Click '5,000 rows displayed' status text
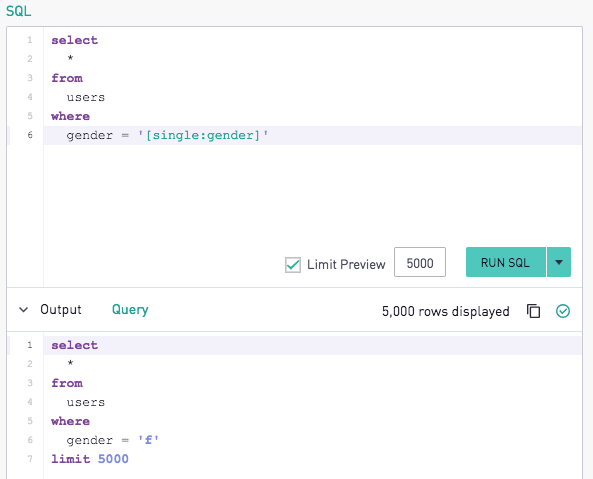This screenshot has height=479, width=593. tap(446, 312)
